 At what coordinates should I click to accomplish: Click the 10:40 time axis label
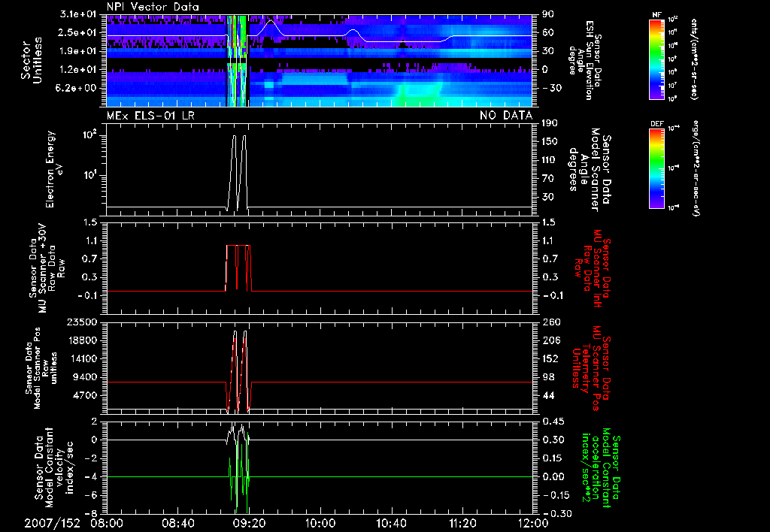coord(391,523)
